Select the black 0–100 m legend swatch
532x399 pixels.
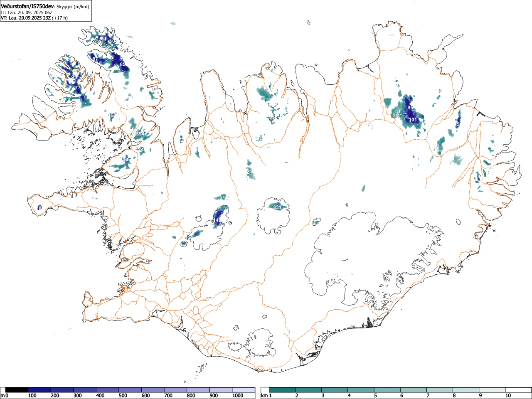tap(17, 390)
